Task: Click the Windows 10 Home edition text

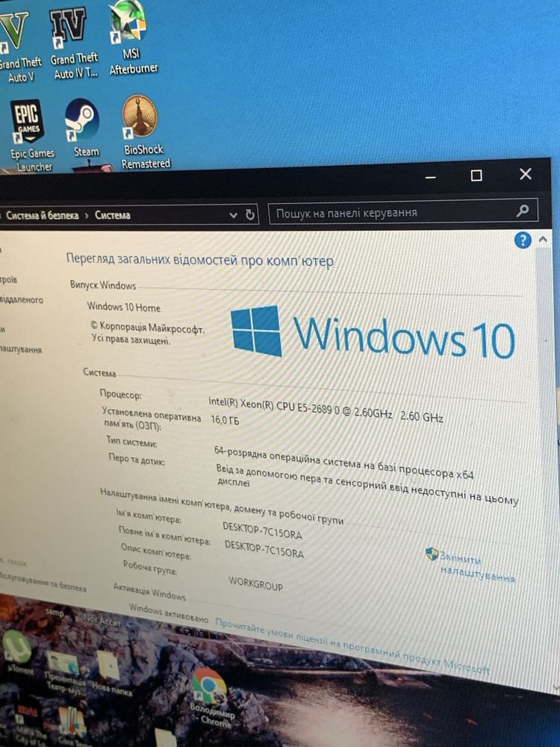Action: 124,307
